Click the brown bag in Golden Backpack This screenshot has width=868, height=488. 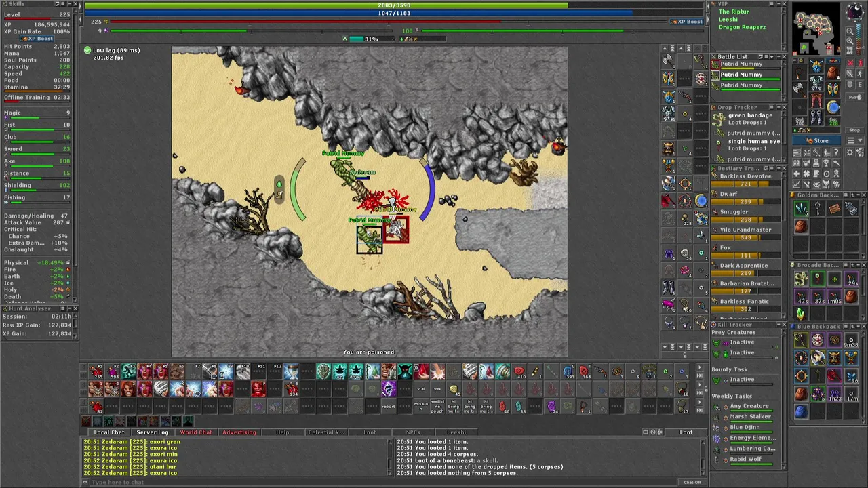801,226
